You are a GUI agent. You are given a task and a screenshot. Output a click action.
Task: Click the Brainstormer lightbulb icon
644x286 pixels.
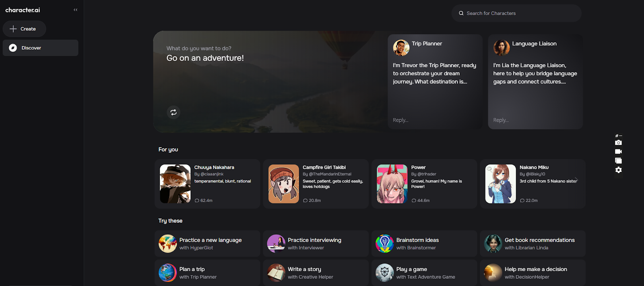tap(385, 244)
